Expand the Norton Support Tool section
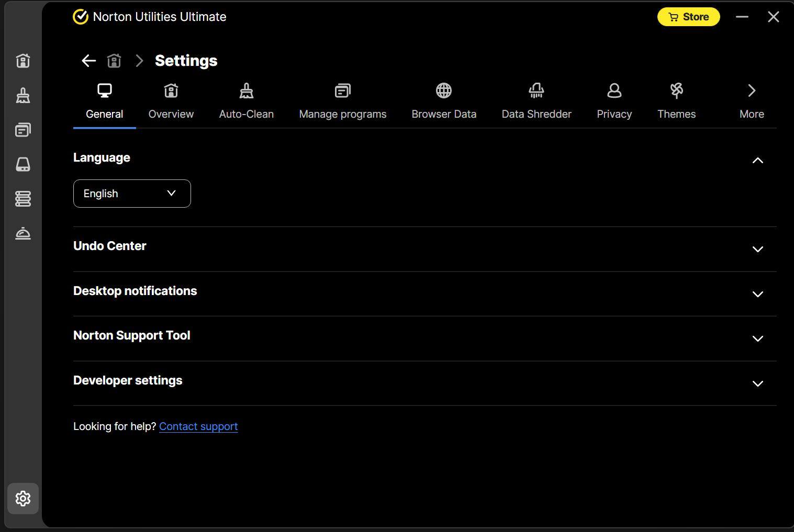The image size is (794, 532). point(757,338)
